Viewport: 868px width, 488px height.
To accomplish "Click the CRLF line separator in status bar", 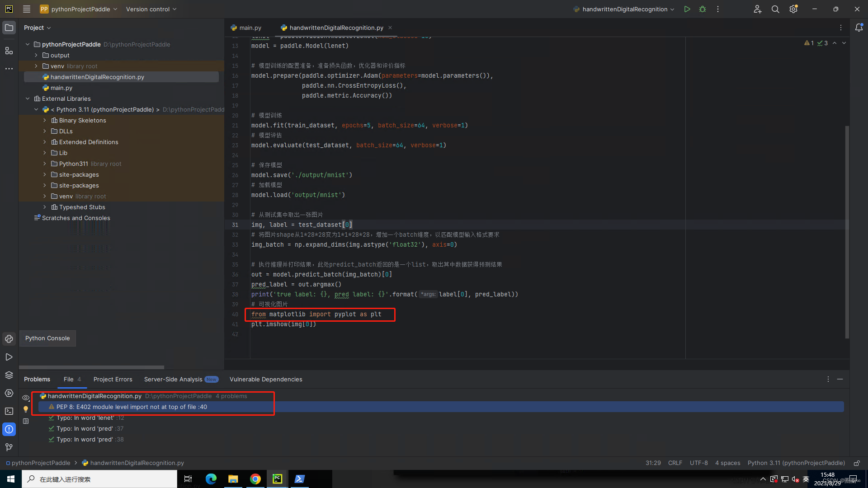I will click(x=675, y=463).
